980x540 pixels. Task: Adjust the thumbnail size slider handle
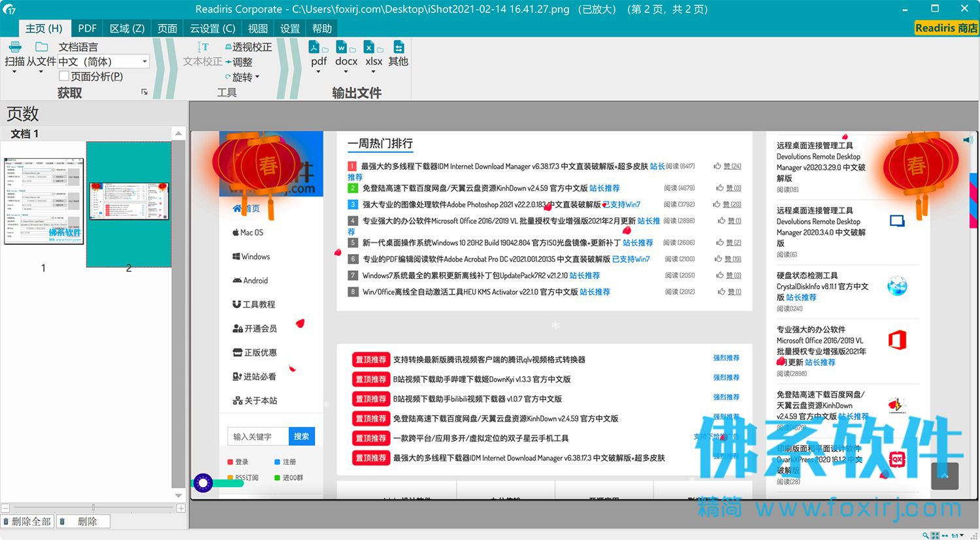(x=93, y=508)
